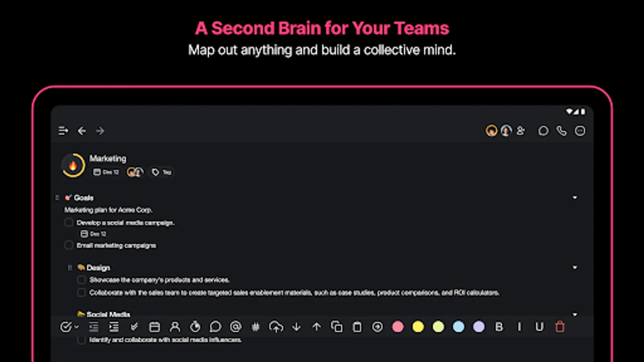This screenshot has width=644, height=362.
Task: Pick the light blue color swatch
Action: [x=458, y=327]
